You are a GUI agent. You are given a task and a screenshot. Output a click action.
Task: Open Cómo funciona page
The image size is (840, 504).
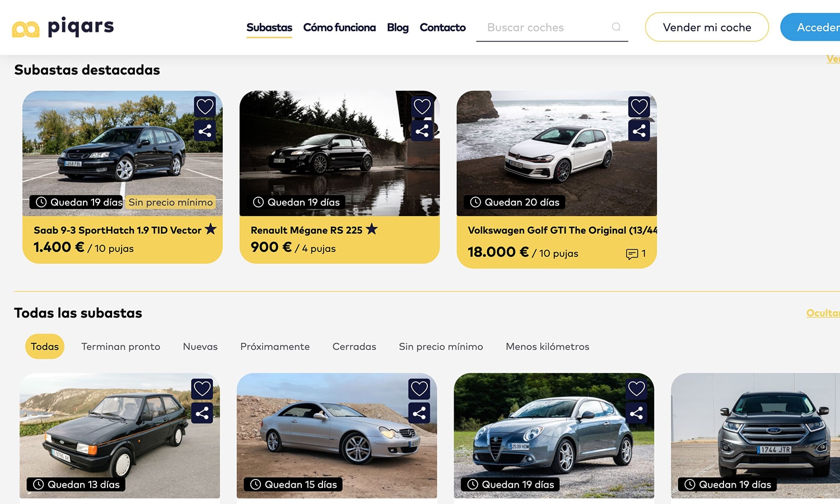339,27
